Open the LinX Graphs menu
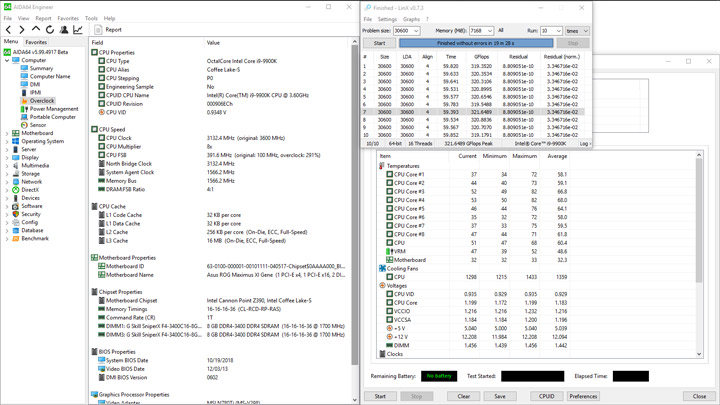This screenshot has height=405, width=720. pyautogui.click(x=411, y=19)
